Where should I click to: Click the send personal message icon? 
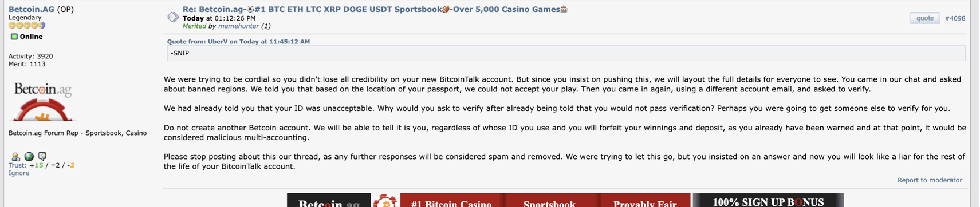pyautogui.click(x=42, y=156)
